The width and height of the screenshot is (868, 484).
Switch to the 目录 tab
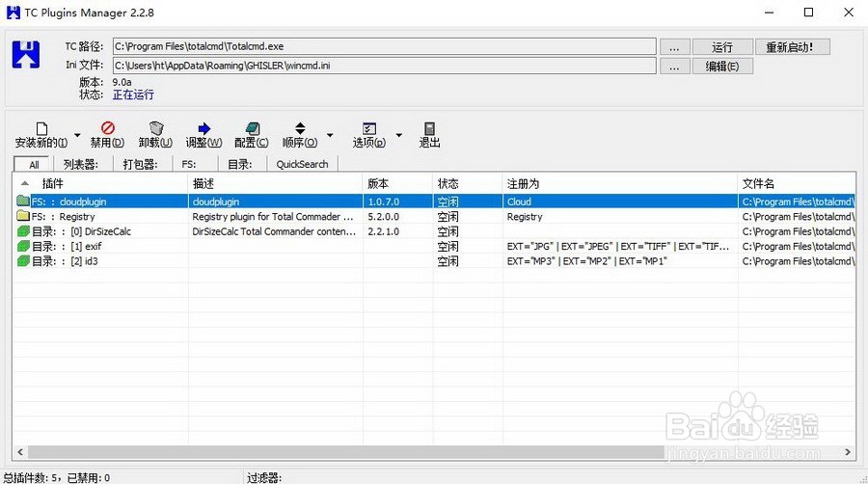pos(240,164)
